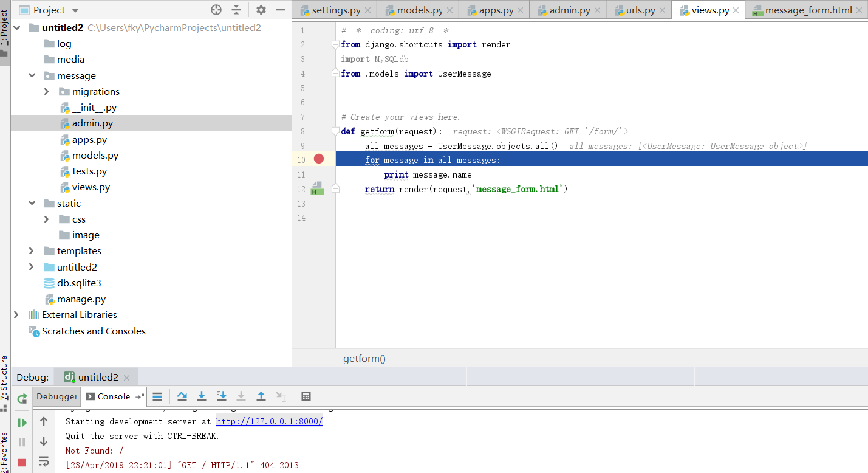Image resolution: width=868 pixels, height=473 pixels.
Task: Close the settings.py tab
Action: [367, 10]
